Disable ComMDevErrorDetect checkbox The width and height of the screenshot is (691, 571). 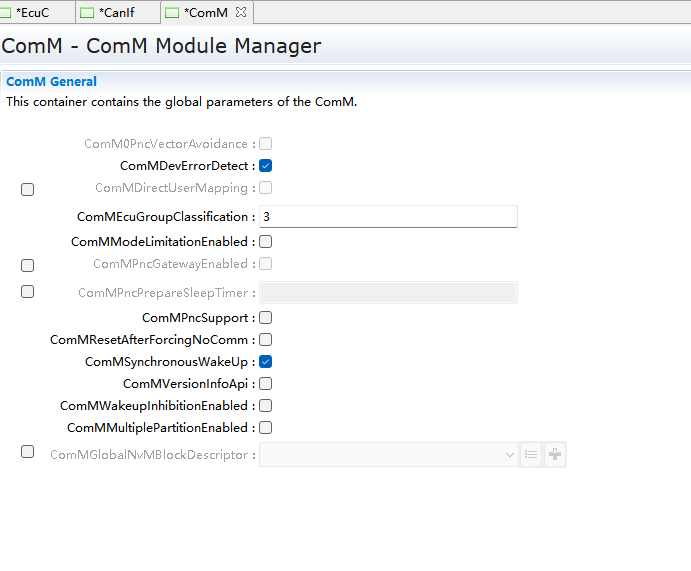266,166
